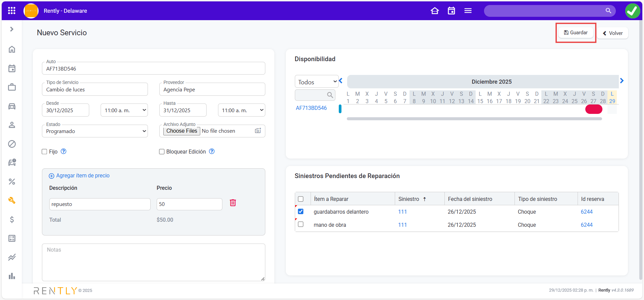Click the Guardar button
The width and height of the screenshot is (644, 300).
(576, 33)
